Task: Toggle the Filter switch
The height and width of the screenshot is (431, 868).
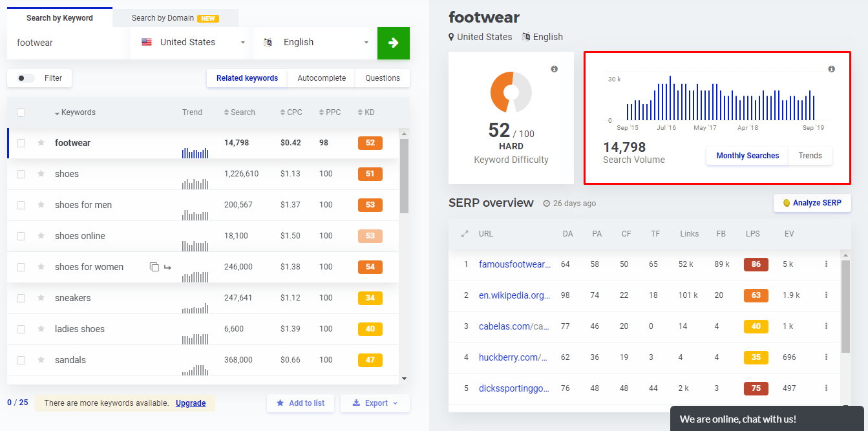Action: click(26, 78)
